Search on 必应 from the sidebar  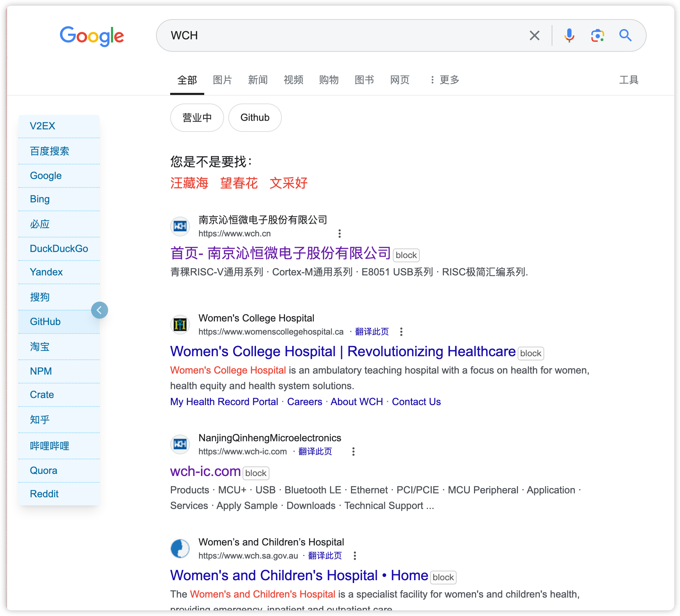point(59,224)
